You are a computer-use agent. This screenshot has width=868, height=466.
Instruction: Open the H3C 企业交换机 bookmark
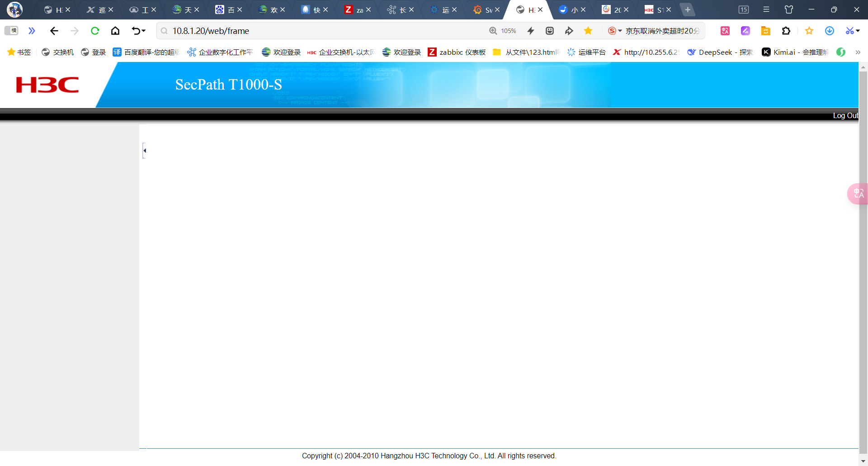(x=341, y=52)
